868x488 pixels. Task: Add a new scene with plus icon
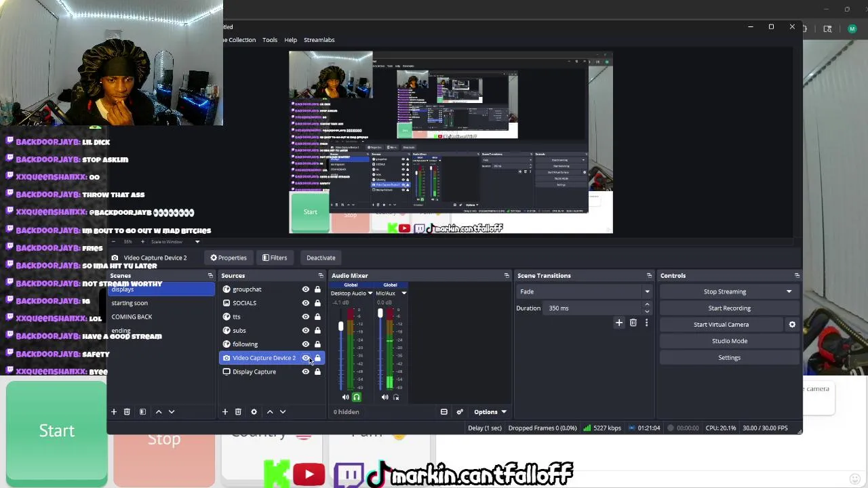point(114,411)
